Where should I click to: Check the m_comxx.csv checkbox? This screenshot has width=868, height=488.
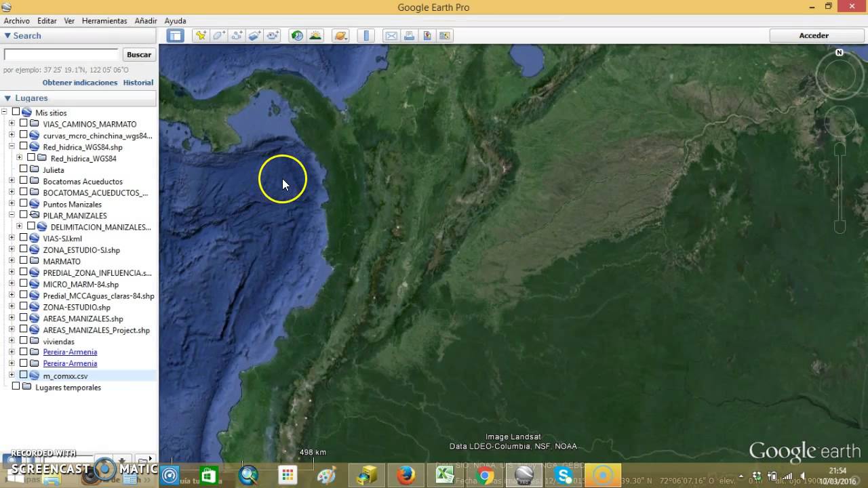(24, 375)
